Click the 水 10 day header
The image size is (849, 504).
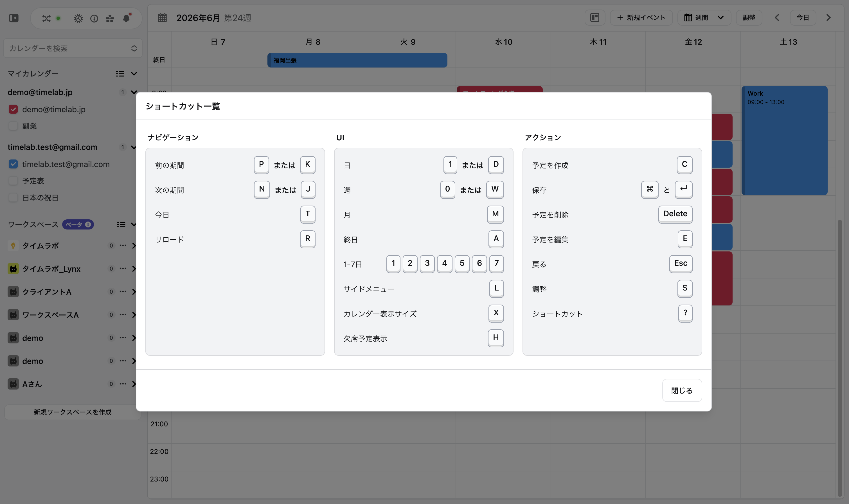503,42
